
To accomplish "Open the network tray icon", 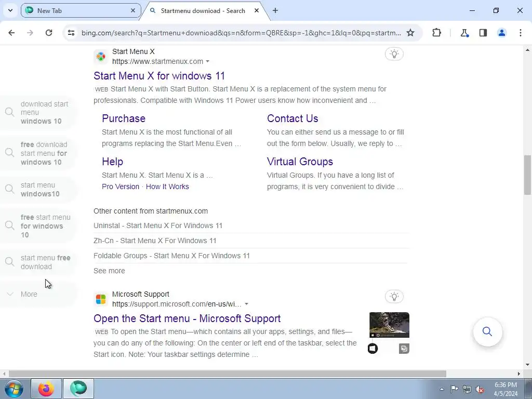I will 467,389.
